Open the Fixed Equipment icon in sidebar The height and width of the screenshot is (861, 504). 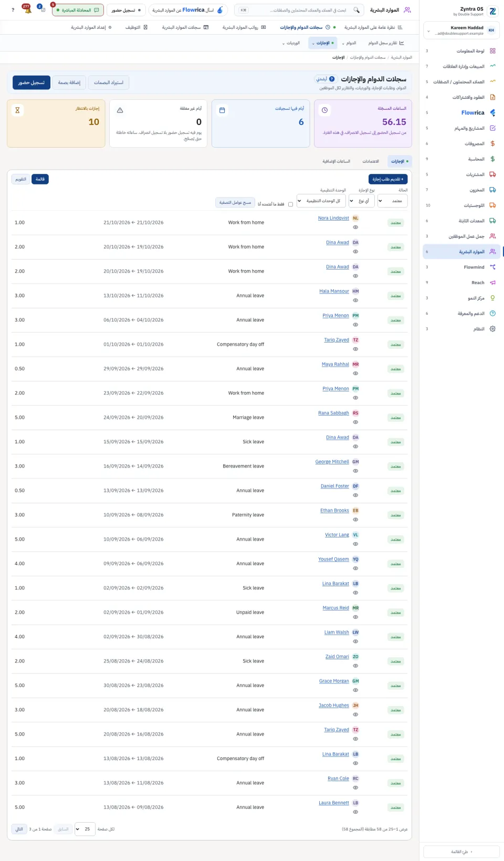[x=492, y=221]
